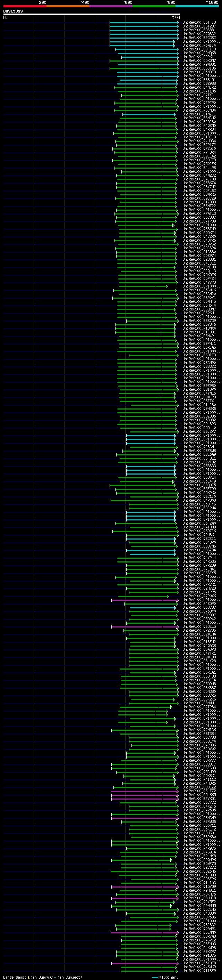Select the UniRef100_Q4YPL4 label
The width and height of the screenshot is (222, 980).
click(x=199, y=558)
